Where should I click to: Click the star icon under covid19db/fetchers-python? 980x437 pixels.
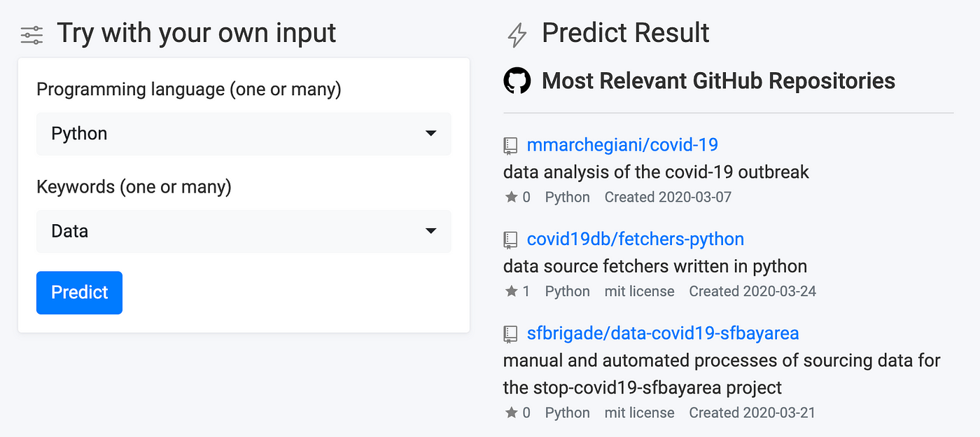[511, 291]
